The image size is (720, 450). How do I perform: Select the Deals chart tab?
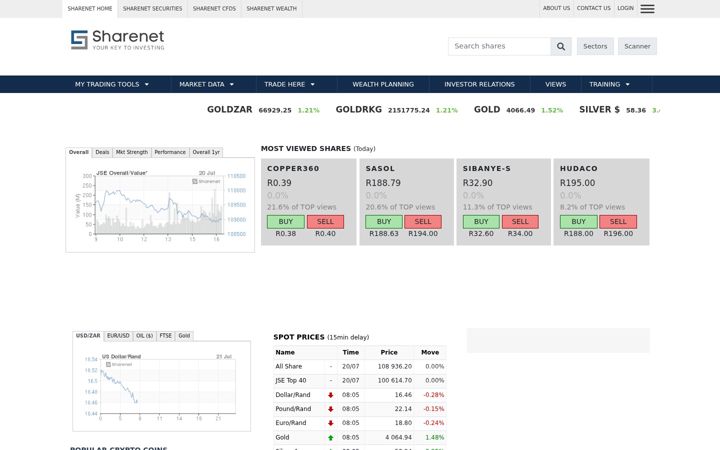coord(102,152)
